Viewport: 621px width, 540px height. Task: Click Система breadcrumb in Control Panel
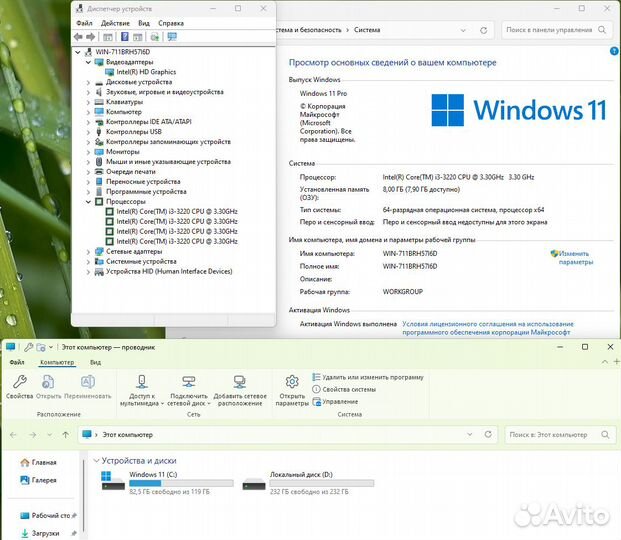367,30
